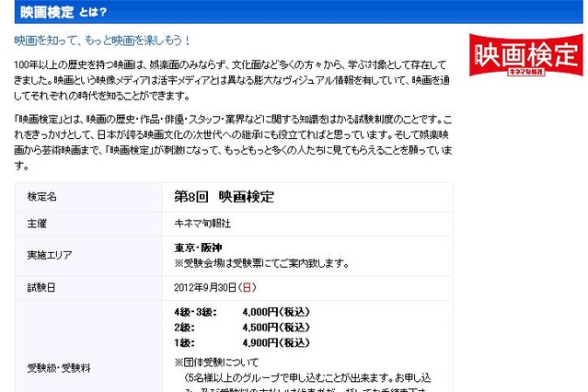The width and height of the screenshot is (588, 392).
Task: Click the 4,500円(税込) price
Action: point(276,328)
